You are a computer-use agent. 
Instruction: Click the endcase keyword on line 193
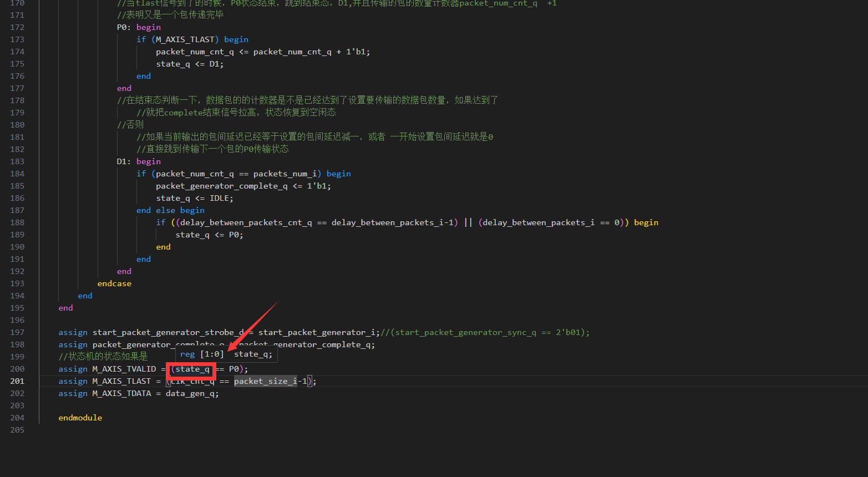[114, 283]
